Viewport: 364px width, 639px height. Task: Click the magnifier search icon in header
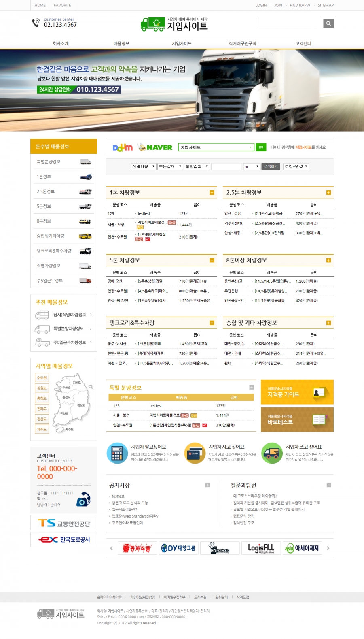[328, 23]
